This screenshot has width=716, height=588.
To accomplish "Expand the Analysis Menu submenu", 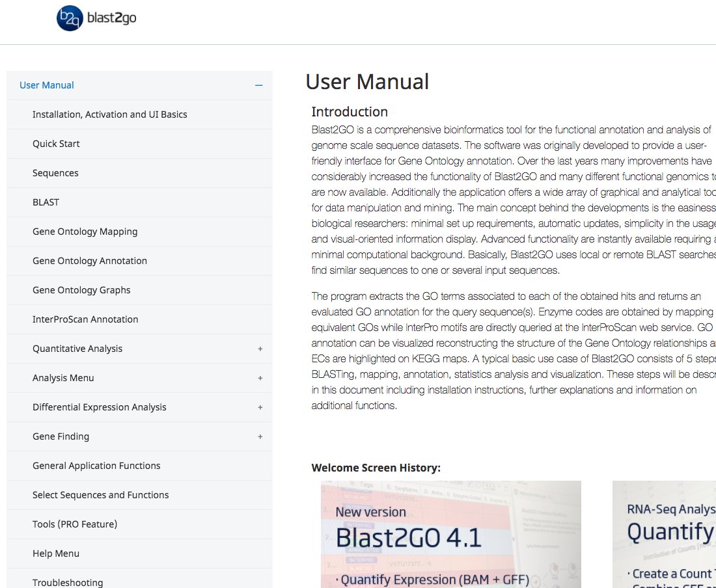I will (x=260, y=378).
